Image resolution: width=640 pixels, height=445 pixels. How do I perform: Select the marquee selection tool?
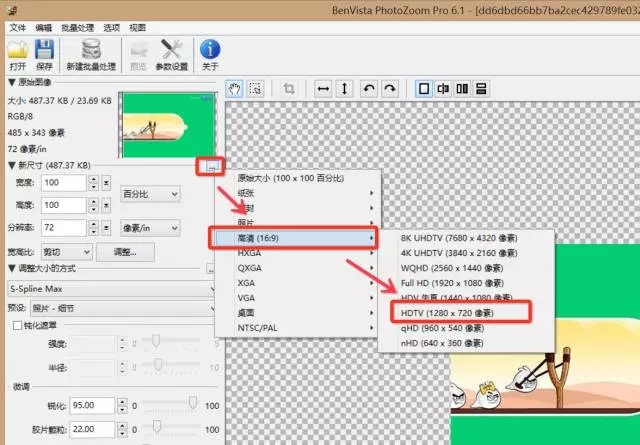(x=256, y=89)
